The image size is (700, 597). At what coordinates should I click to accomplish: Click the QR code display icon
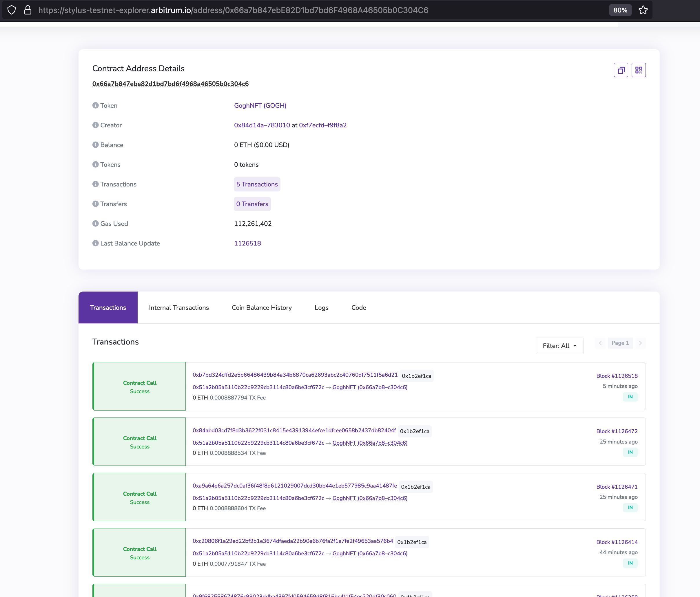tap(639, 70)
